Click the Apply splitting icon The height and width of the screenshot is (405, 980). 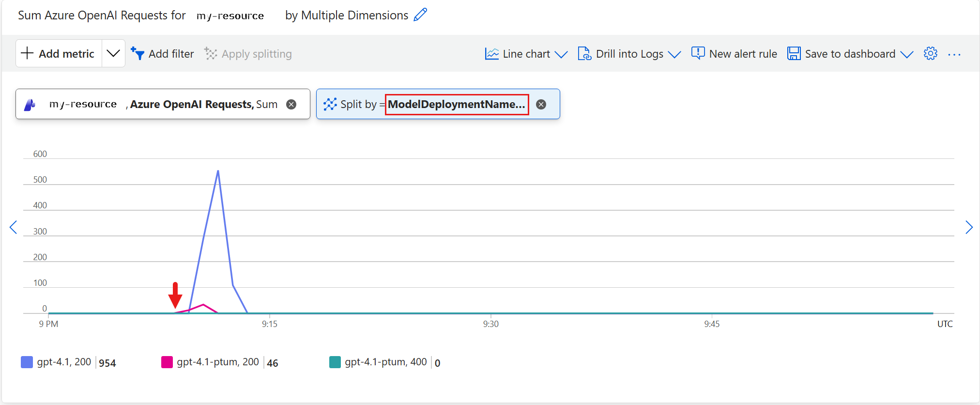click(211, 53)
